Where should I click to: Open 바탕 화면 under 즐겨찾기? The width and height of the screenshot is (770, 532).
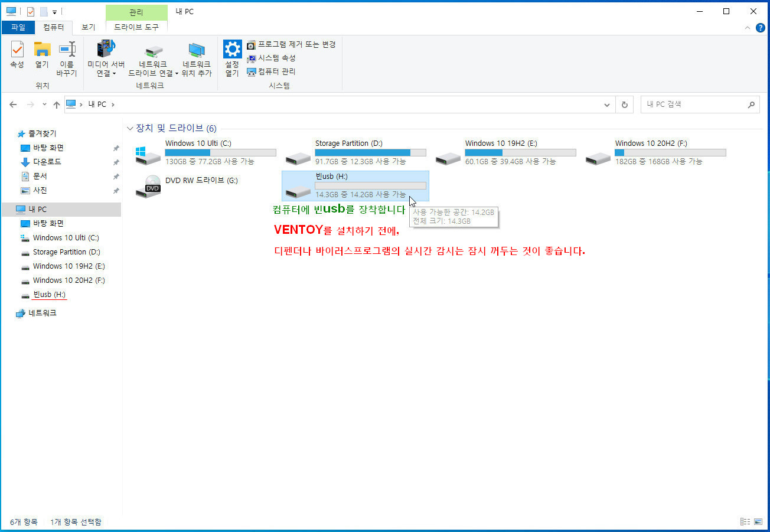(x=48, y=148)
